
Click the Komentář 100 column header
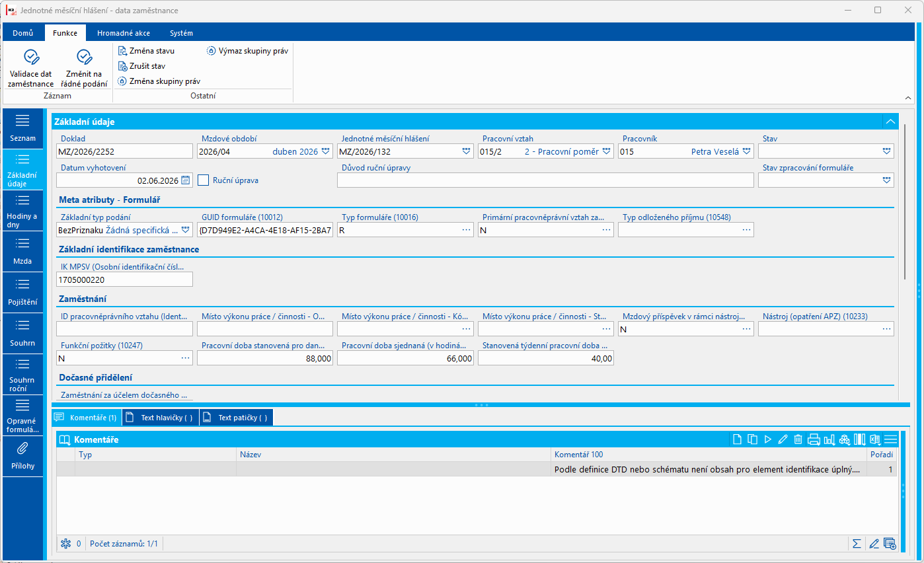coord(708,455)
